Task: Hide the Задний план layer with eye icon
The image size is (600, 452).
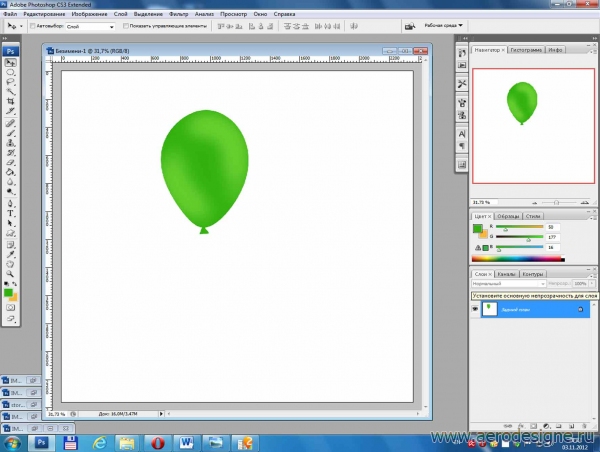Action: pos(475,310)
